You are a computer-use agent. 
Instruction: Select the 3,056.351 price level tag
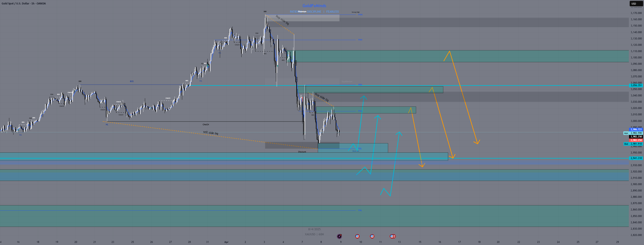click(636, 85)
